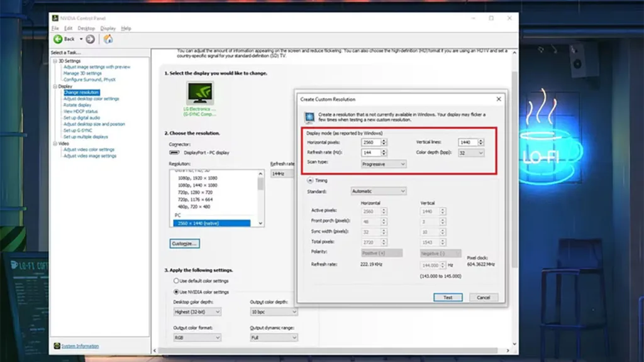Click the Refresh rate (Hz) stepper arrows
This screenshot has height=362, width=644.
(384, 152)
